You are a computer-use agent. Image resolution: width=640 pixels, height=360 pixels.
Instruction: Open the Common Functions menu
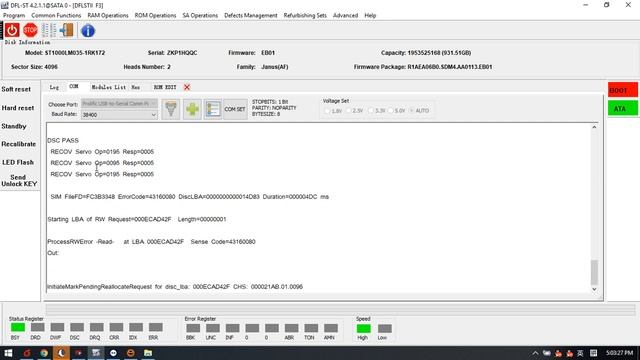point(56,16)
